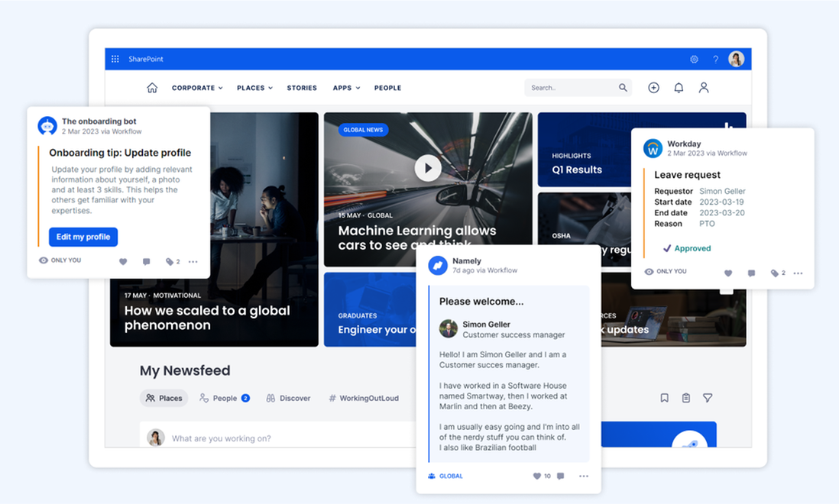The image size is (839, 504).
Task: Switch to the STORIES section
Action: (x=302, y=88)
